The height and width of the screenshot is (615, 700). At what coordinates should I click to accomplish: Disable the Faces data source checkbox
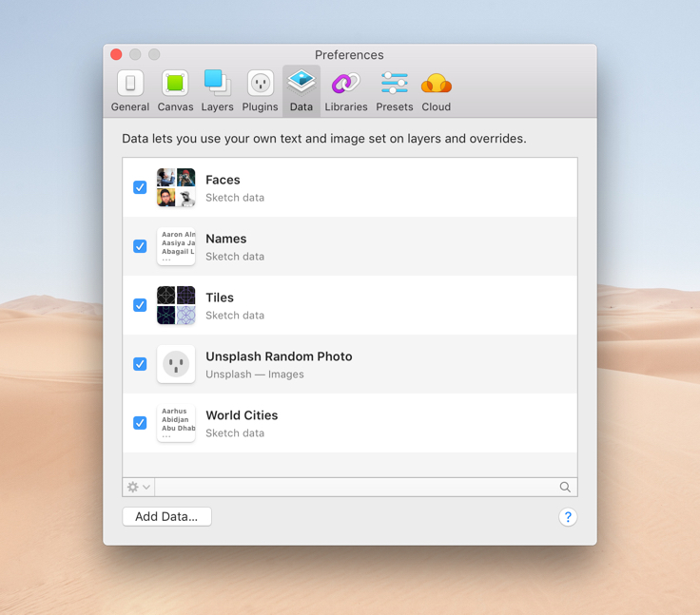pyautogui.click(x=140, y=187)
